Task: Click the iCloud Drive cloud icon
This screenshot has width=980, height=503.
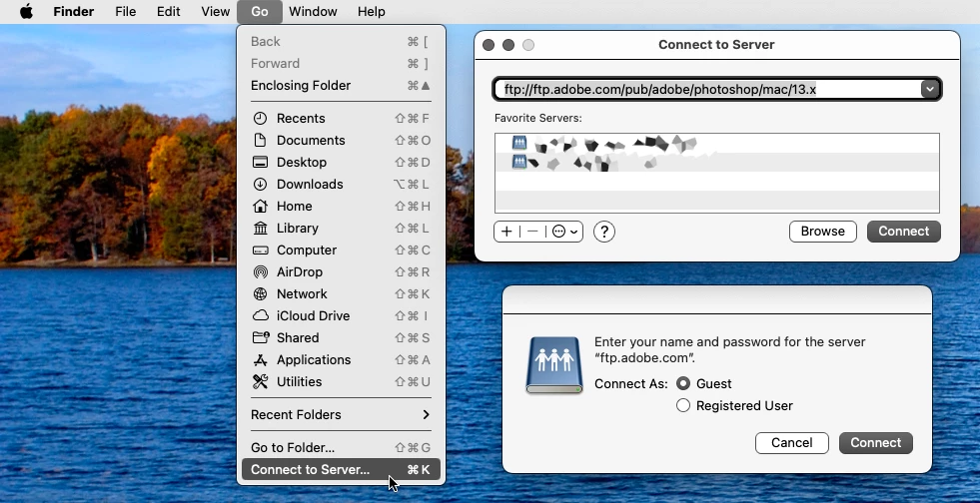Action: coord(260,315)
